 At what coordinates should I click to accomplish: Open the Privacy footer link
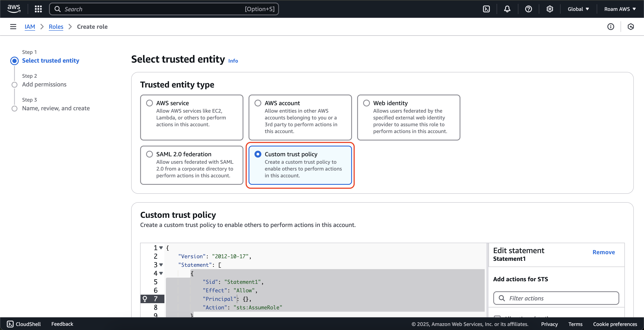pos(549,324)
